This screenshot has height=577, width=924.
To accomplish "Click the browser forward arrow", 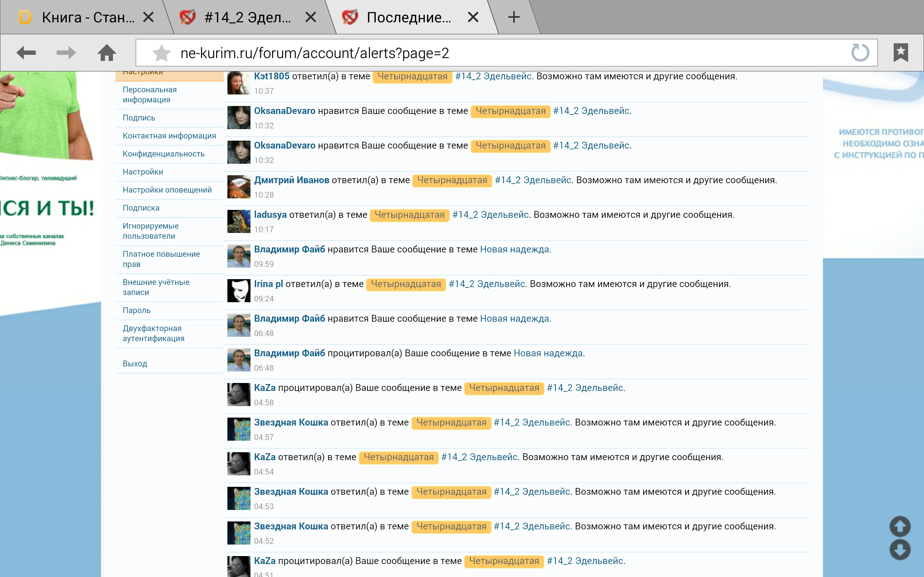I will (66, 53).
